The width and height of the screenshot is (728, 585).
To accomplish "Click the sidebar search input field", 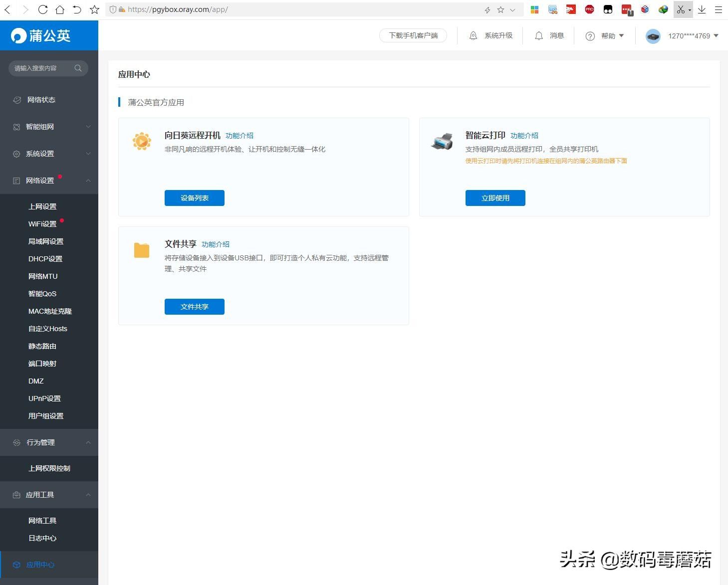I will [x=40, y=68].
